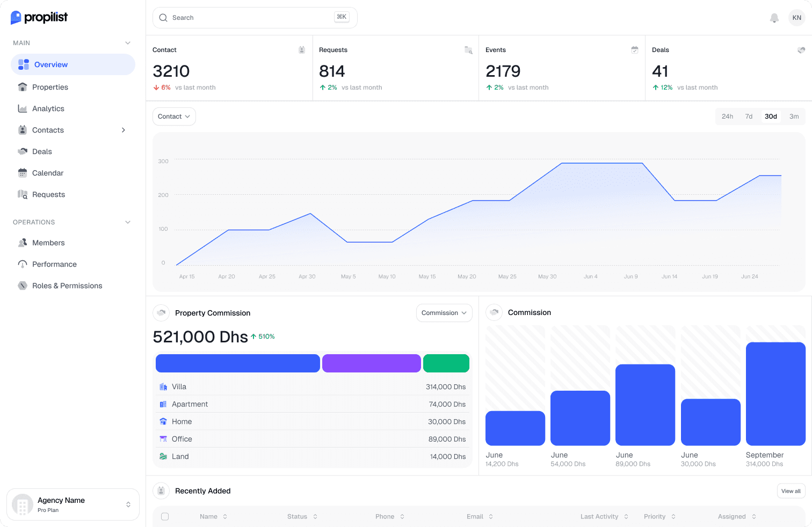Collapse the MAIN sidebar section
Screen dimensions: 812x527
[128, 43]
